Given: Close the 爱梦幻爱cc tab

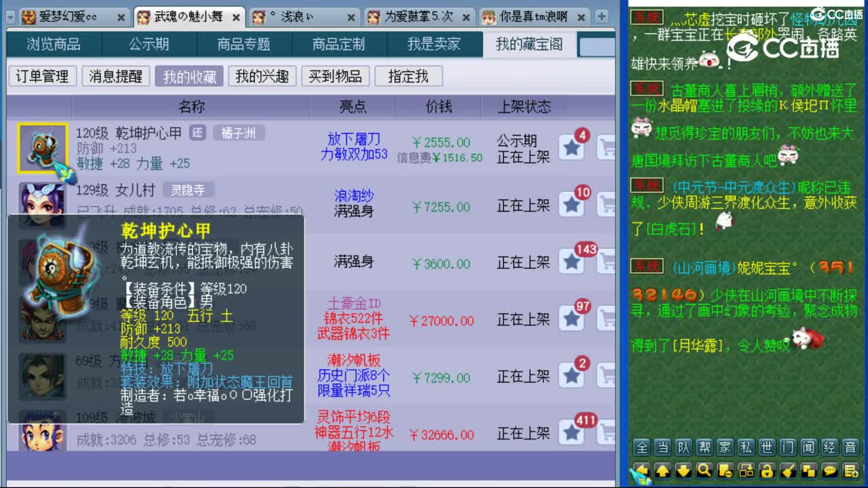Looking at the screenshot, I should tap(121, 18).
